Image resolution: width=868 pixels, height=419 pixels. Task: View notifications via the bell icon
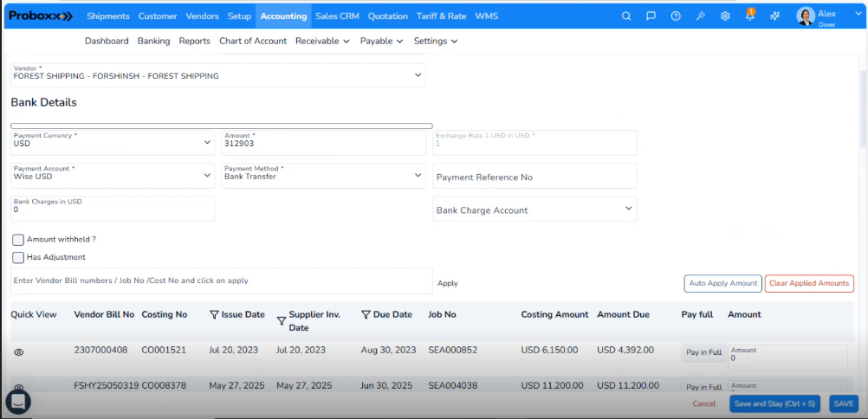(x=750, y=16)
